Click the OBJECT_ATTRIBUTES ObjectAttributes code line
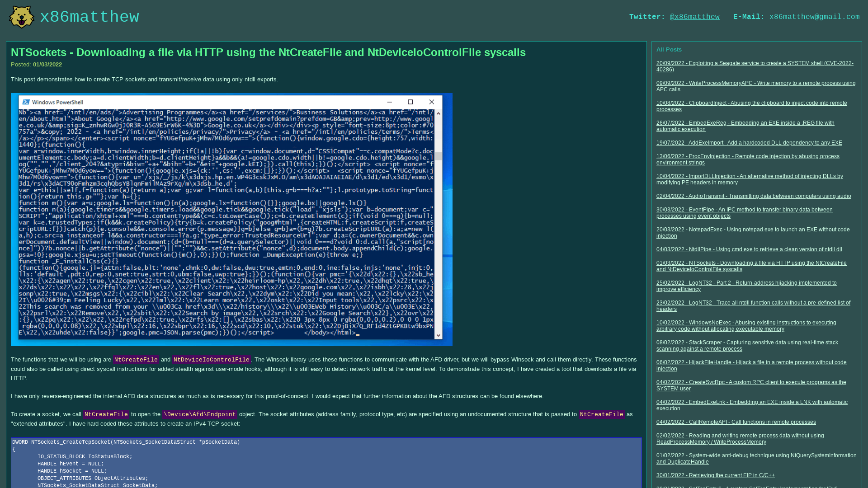The width and height of the screenshot is (868, 488). click(93, 479)
